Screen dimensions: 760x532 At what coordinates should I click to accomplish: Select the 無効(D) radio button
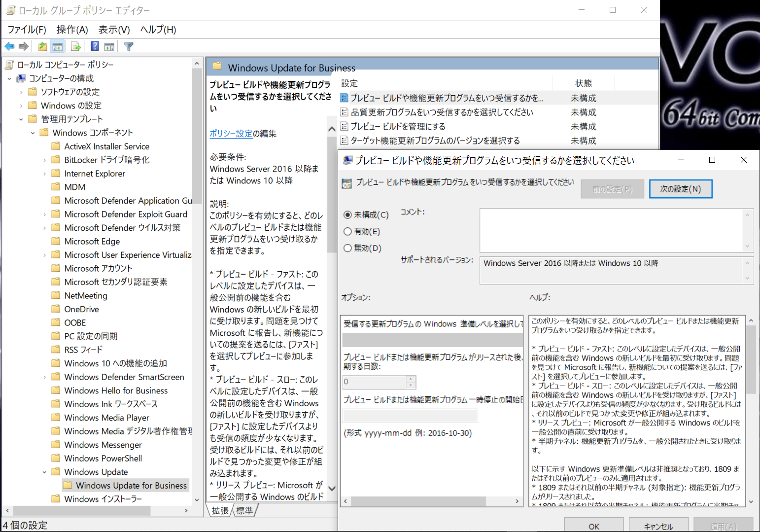348,248
